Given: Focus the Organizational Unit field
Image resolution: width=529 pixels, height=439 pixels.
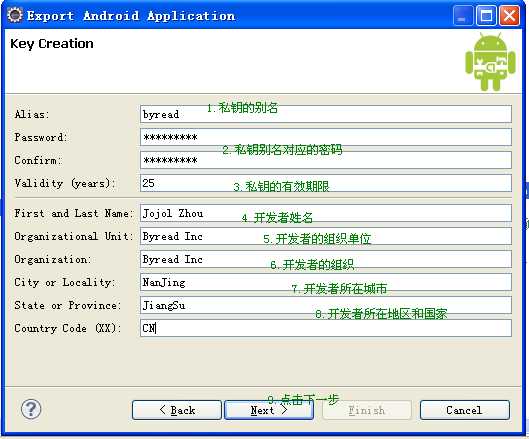Looking at the screenshot, I should [326, 236].
